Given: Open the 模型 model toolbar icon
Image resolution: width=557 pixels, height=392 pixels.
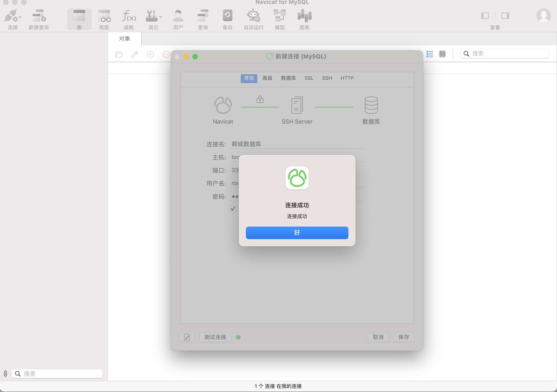Looking at the screenshot, I should (279, 16).
